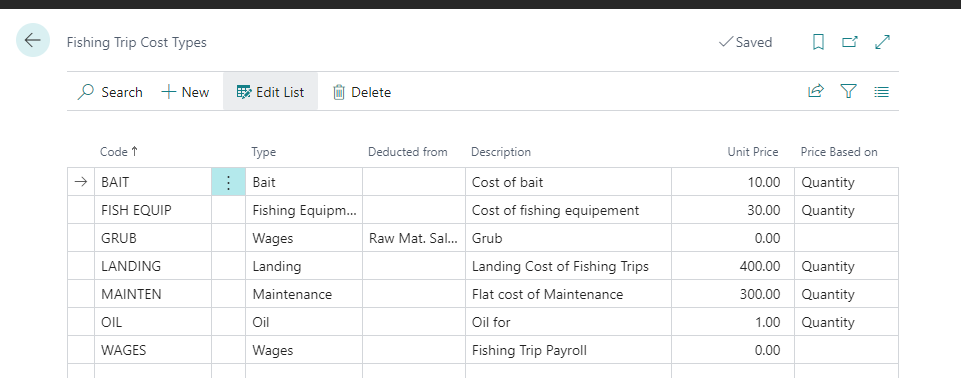961x378 pixels.
Task: Delete the selected cost type
Action: click(x=362, y=92)
